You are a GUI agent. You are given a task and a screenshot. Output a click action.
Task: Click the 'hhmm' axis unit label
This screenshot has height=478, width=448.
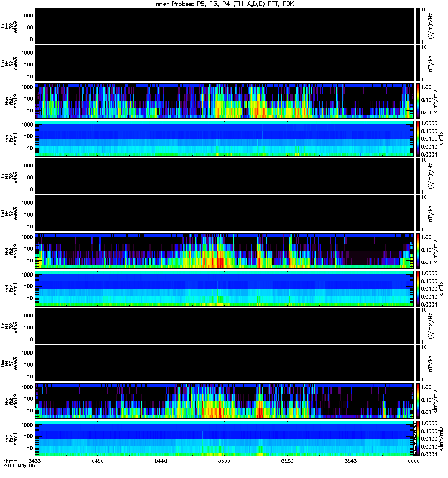10,461
